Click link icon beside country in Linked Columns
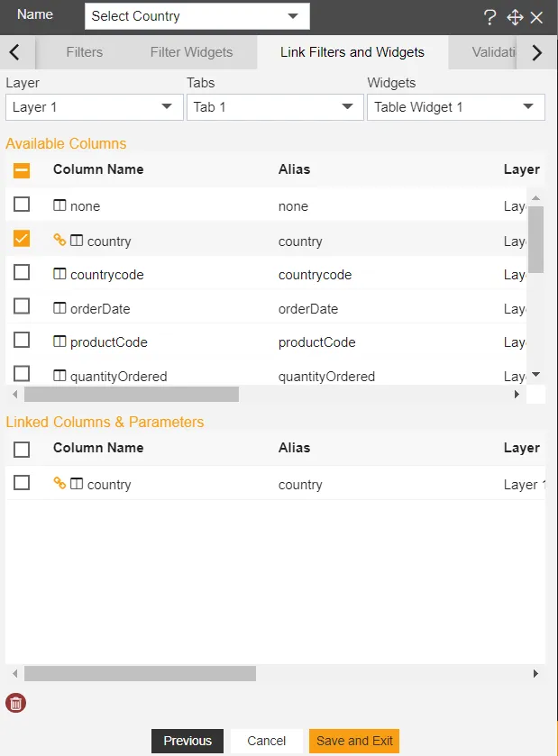 [x=59, y=483]
